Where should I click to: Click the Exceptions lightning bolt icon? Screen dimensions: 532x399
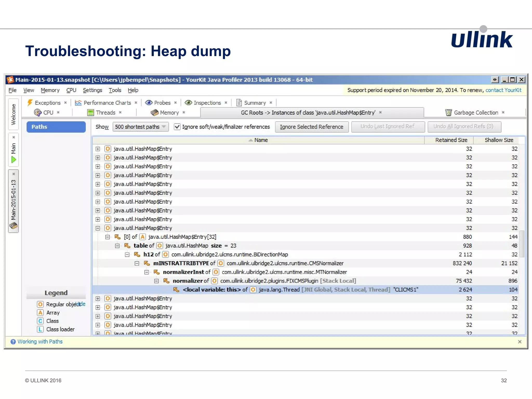[x=30, y=103]
